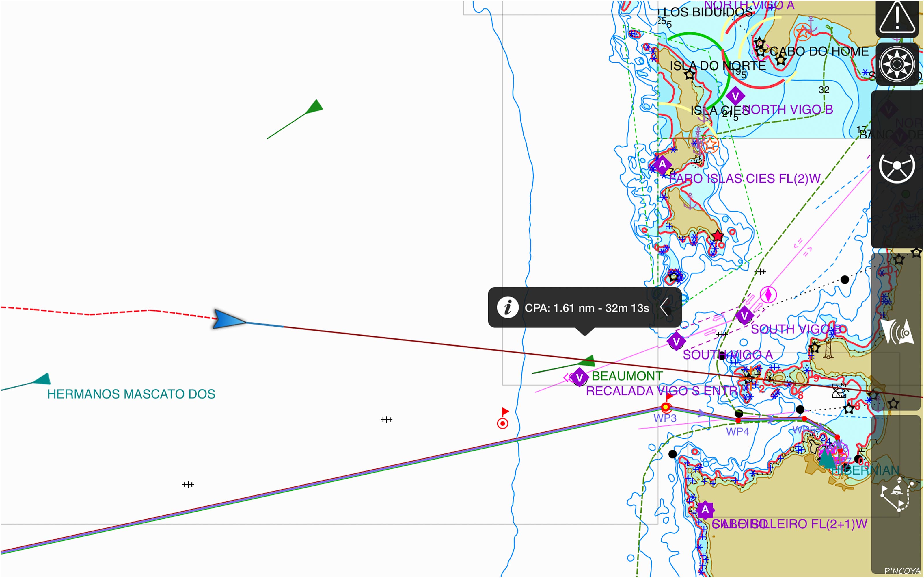Tap the 32 depth sounding
Viewport: 924px width, 578px height.
click(x=824, y=90)
